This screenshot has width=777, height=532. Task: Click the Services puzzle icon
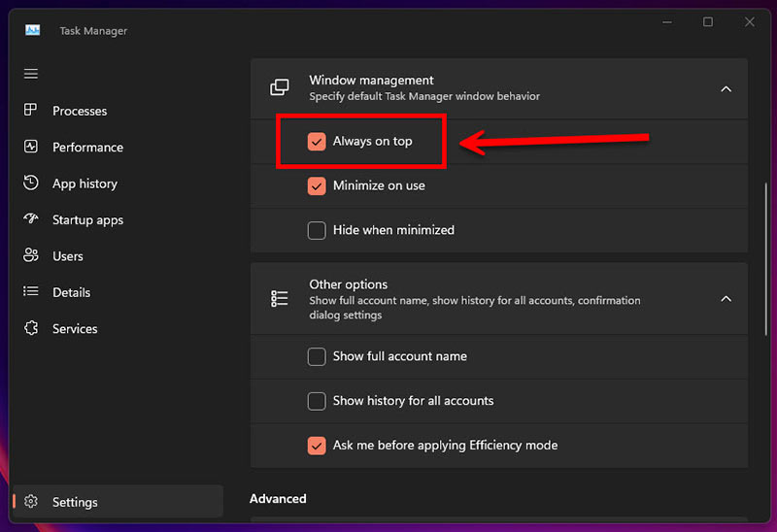pos(31,328)
